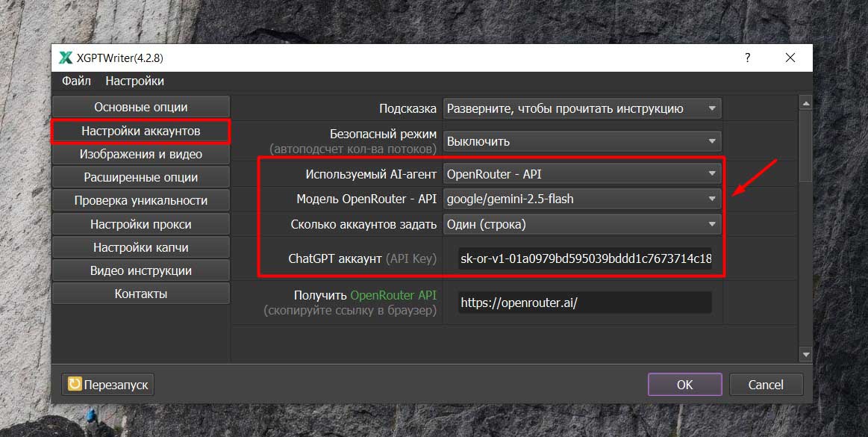Click the help question mark button
Screen dimensions: 868x437
click(x=747, y=58)
